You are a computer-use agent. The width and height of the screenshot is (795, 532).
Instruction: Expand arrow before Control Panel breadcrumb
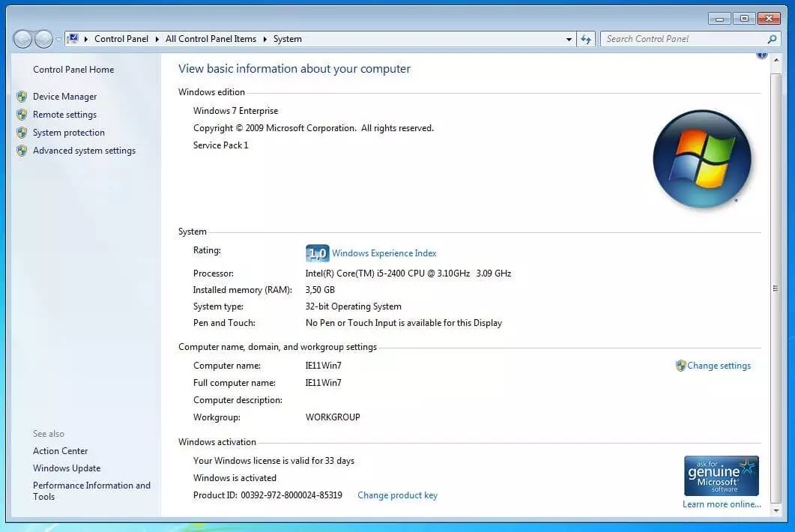pyautogui.click(x=86, y=39)
